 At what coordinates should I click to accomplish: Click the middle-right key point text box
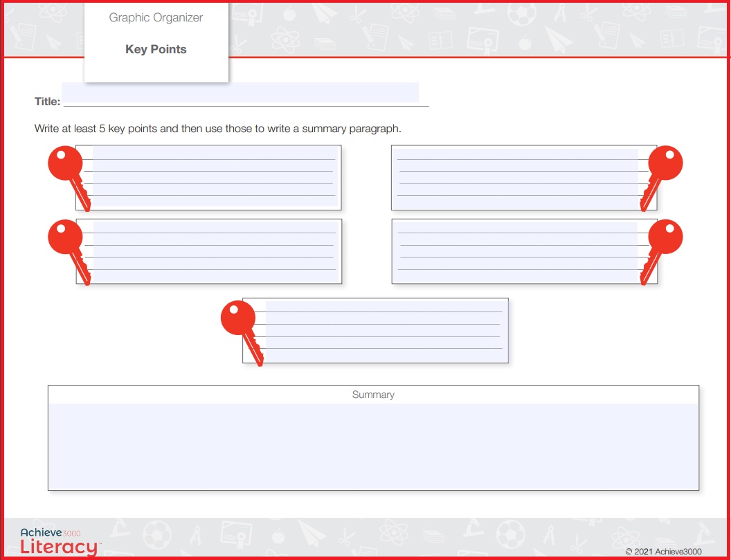(x=516, y=252)
